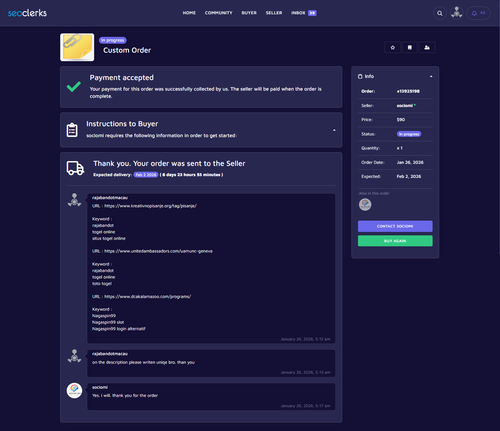Click the green payment accepted checkmark

(74, 87)
